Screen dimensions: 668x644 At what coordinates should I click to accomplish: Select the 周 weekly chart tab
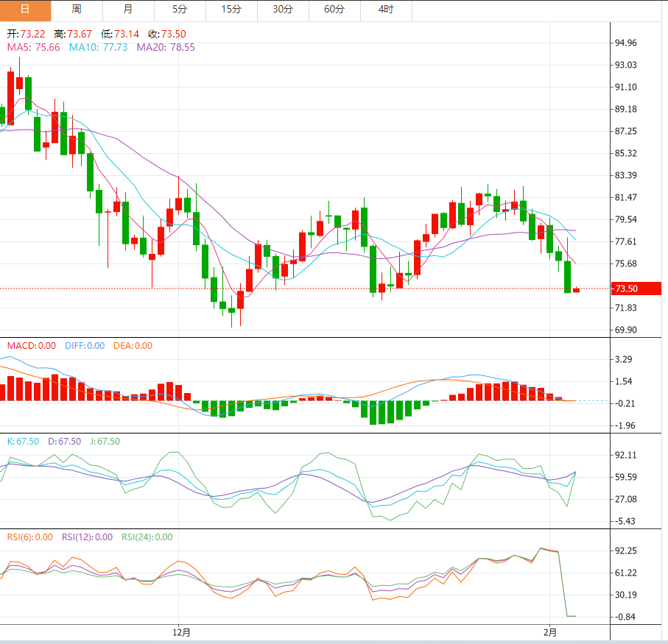(x=77, y=10)
